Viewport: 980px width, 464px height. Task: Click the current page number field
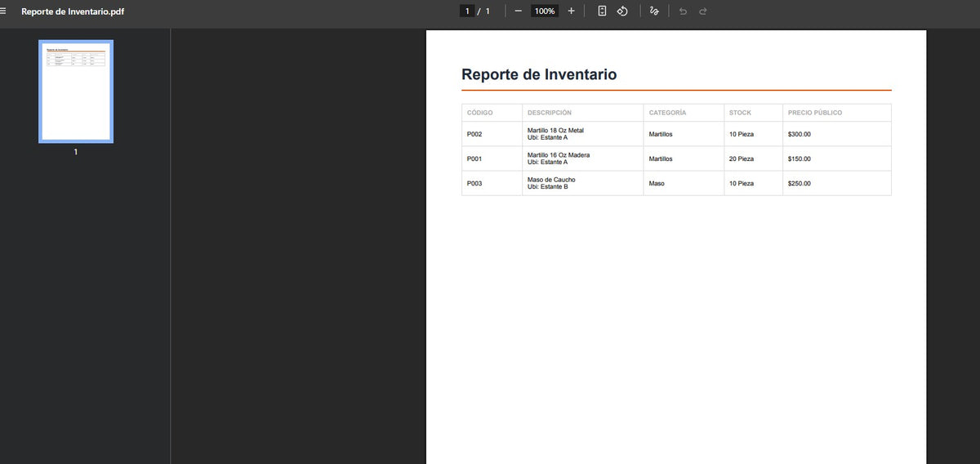click(467, 11)
